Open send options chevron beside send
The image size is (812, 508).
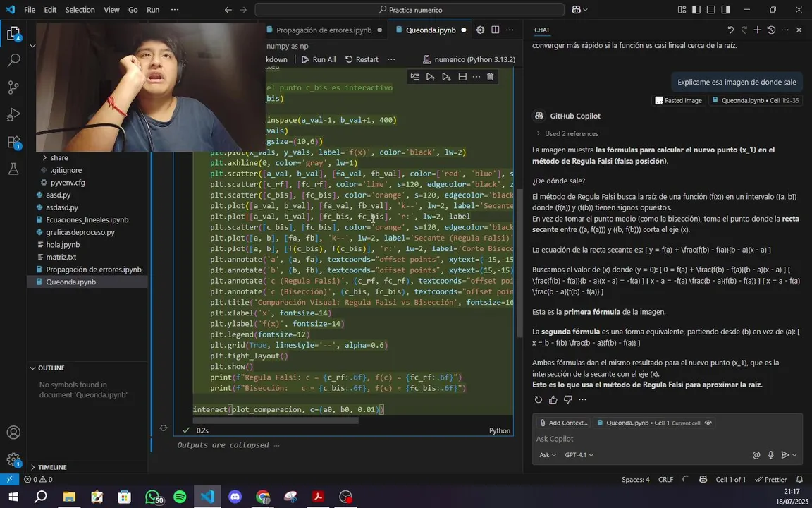click(x=794, y=455)
